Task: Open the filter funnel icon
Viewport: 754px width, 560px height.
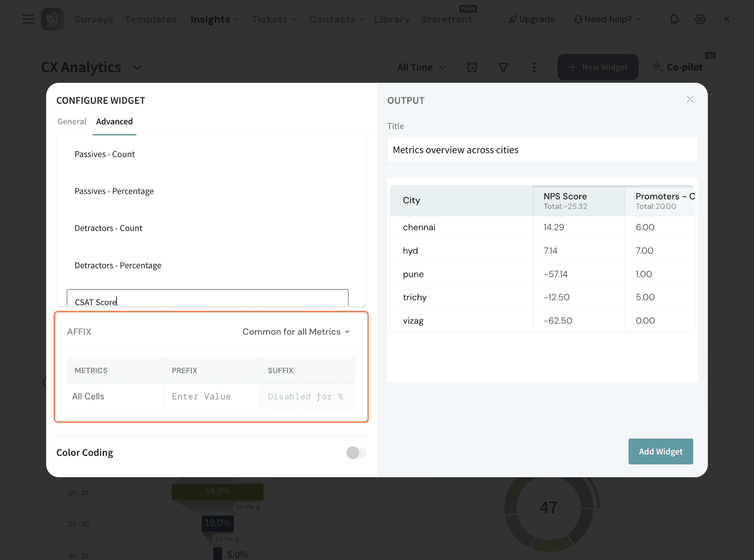Action: pyautogui.click(x=503, y=67)
